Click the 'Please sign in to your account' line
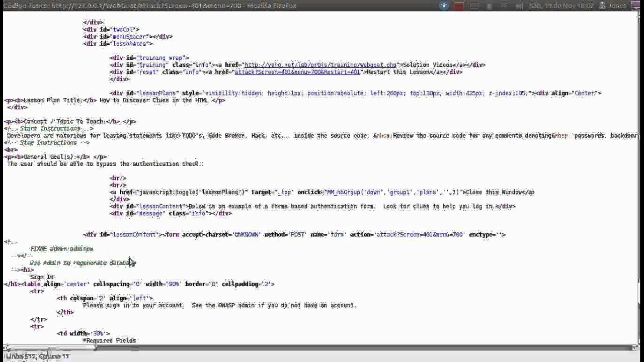 pyautogui.click(x=219, y=305)
